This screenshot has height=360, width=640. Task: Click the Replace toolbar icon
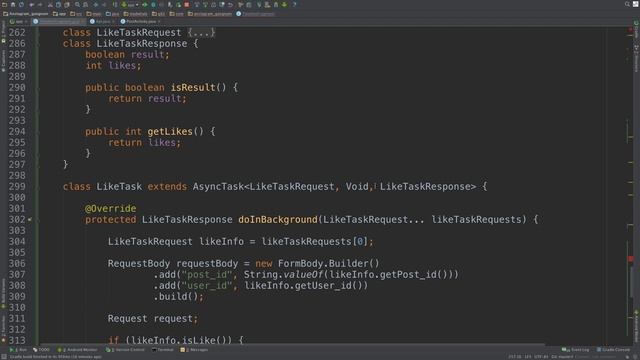(x=85, y=4)
